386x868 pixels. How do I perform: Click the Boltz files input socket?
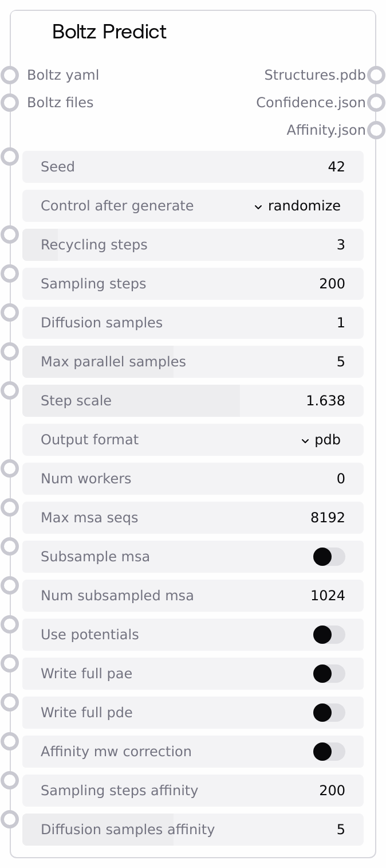(10, 103)
